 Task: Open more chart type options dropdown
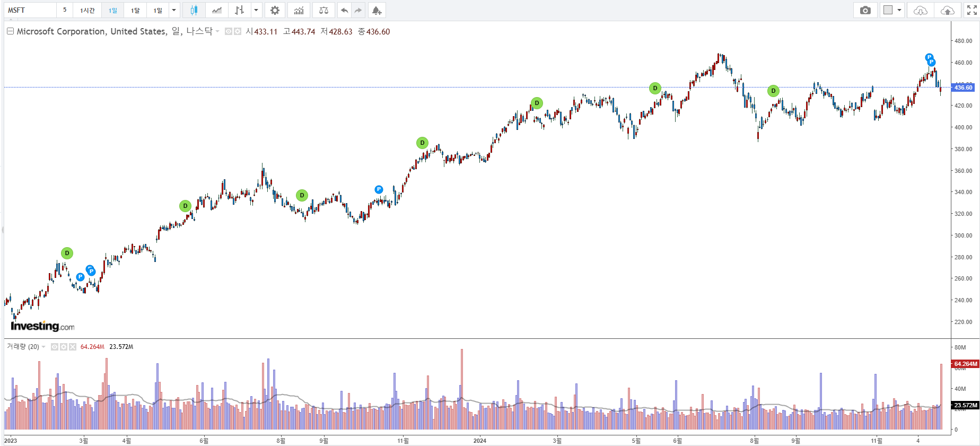click(256, 10)
